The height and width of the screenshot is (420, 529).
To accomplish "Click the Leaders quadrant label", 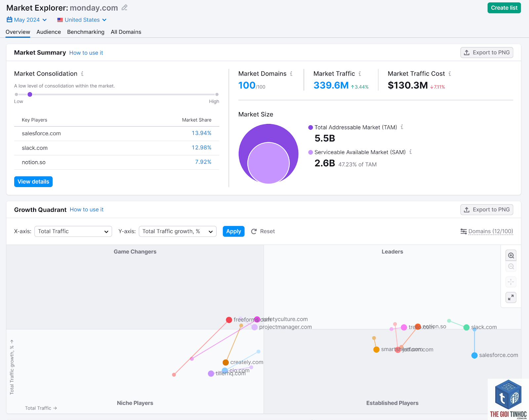I will (x=392, y=252).
